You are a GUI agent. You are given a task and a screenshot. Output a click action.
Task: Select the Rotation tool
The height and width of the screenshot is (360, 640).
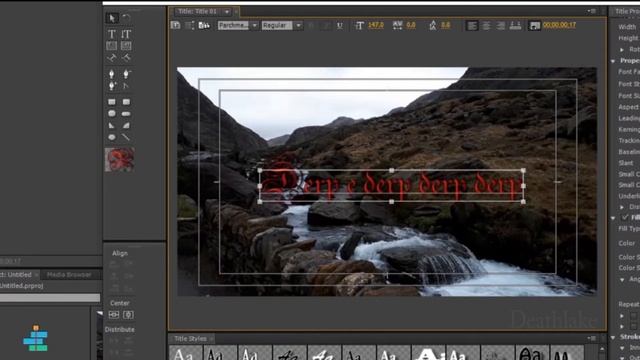127,18
